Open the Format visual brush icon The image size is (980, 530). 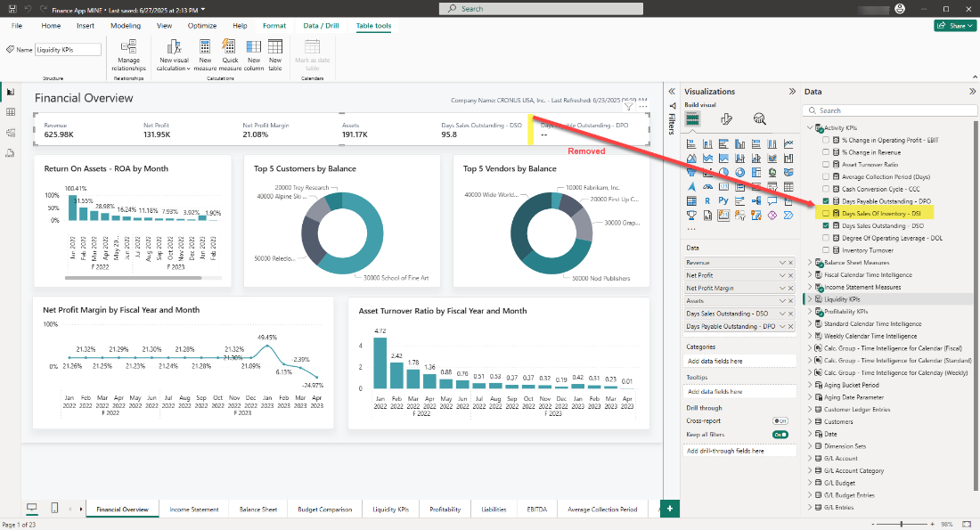[726, 118]
